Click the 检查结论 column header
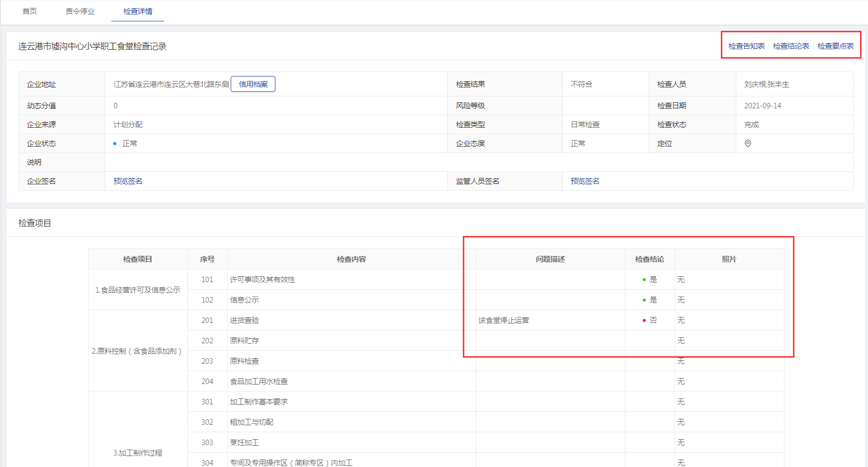Screen dimensions: 868x467 650,259
